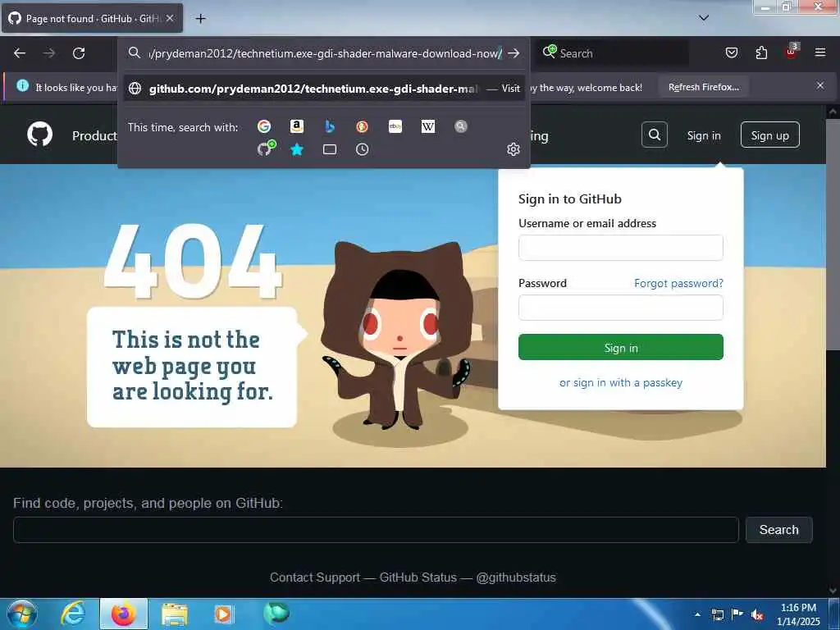Select Firefox in the taskbar
840x630 pixels.
123,614
